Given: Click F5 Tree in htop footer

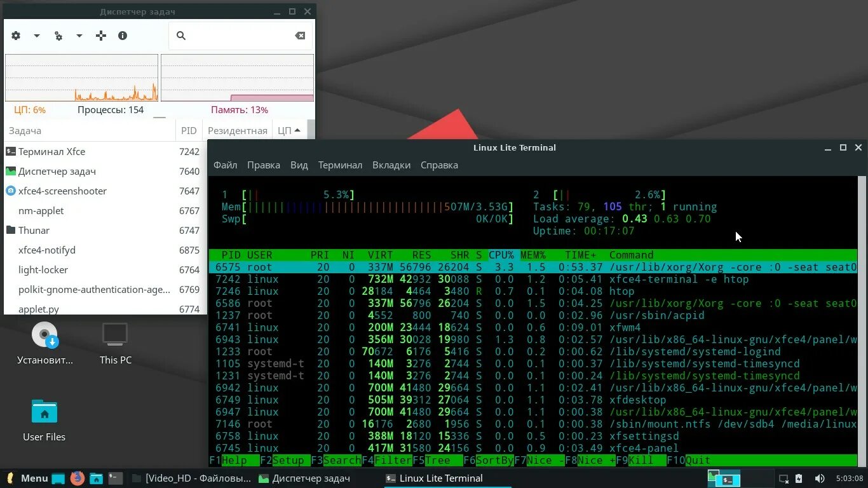Looking at the screenshot, I should pos(437,460).
